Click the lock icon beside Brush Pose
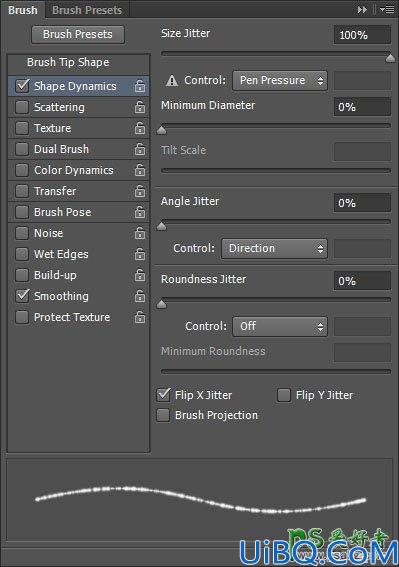Viewport: 399px width, 567px height. pos(140,212)
